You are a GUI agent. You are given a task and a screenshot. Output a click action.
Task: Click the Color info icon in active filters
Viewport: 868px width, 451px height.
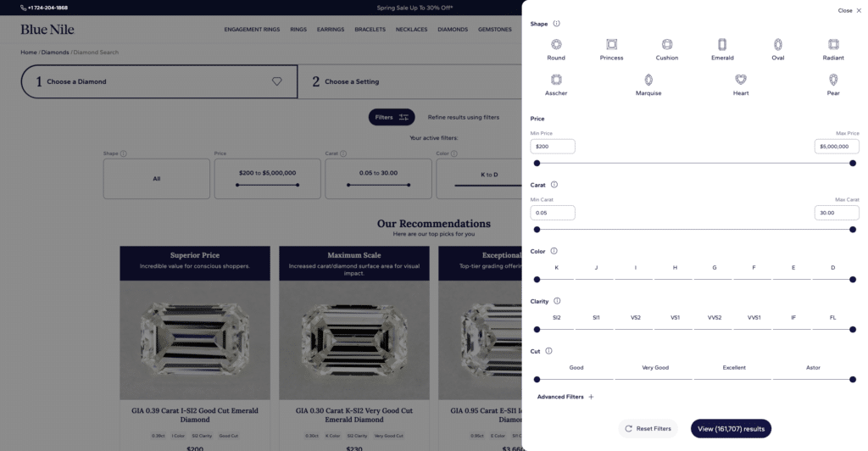(454, 153)
